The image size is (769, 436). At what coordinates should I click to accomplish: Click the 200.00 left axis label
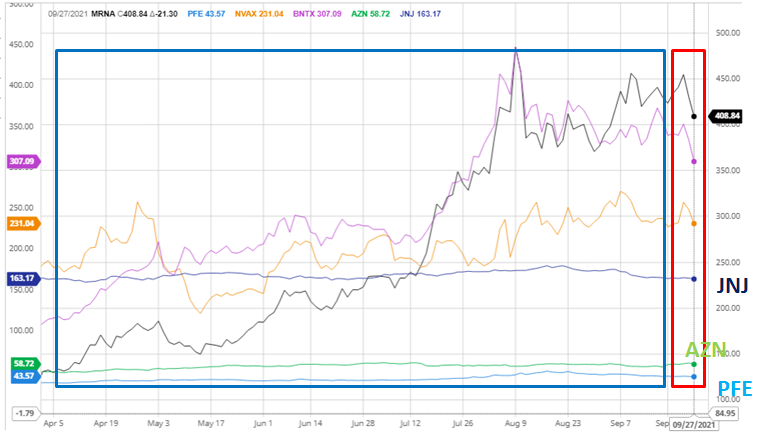(x=21, y=248)
